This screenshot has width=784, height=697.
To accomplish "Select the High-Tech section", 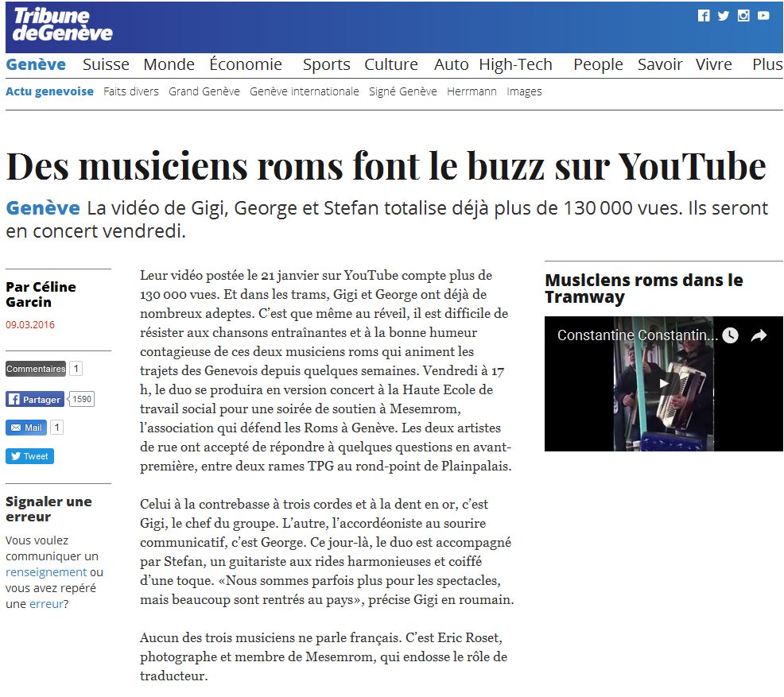I will [515, 65].
